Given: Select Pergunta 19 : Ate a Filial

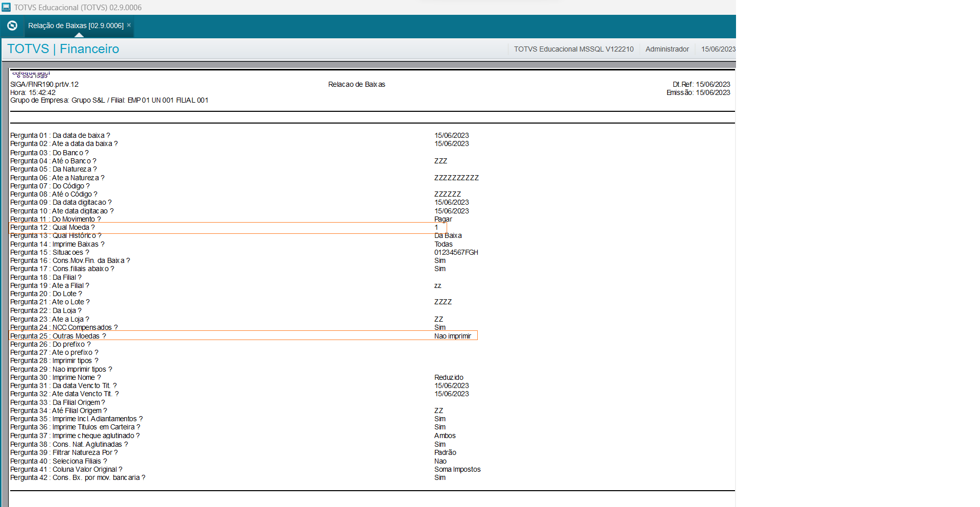Looking at the screenshot, I should (x=50, y=285).
